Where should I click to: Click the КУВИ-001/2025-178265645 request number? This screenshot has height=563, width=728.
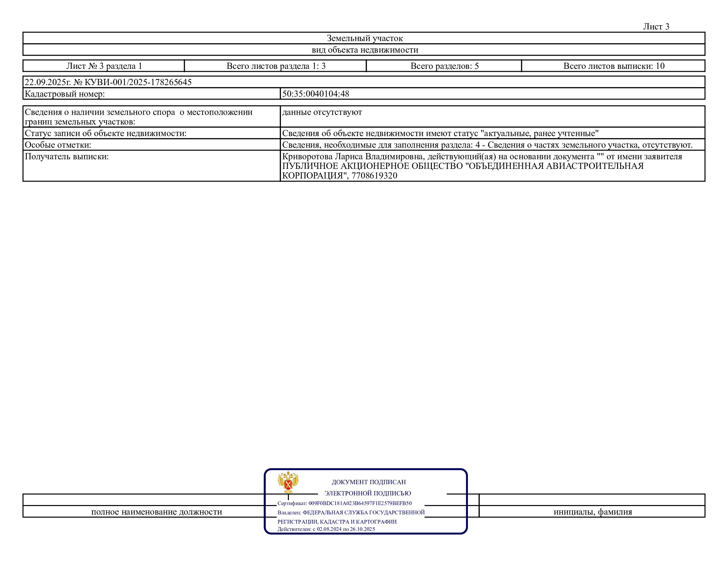pos(138,82)
